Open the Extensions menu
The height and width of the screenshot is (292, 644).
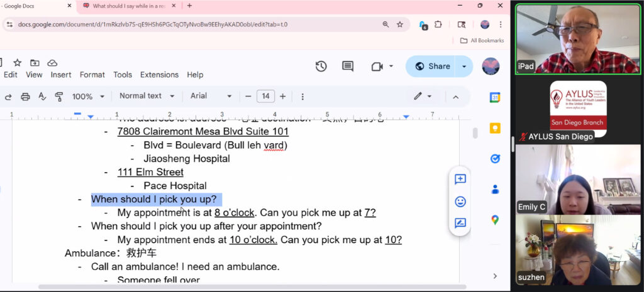[x=159, y=75]
